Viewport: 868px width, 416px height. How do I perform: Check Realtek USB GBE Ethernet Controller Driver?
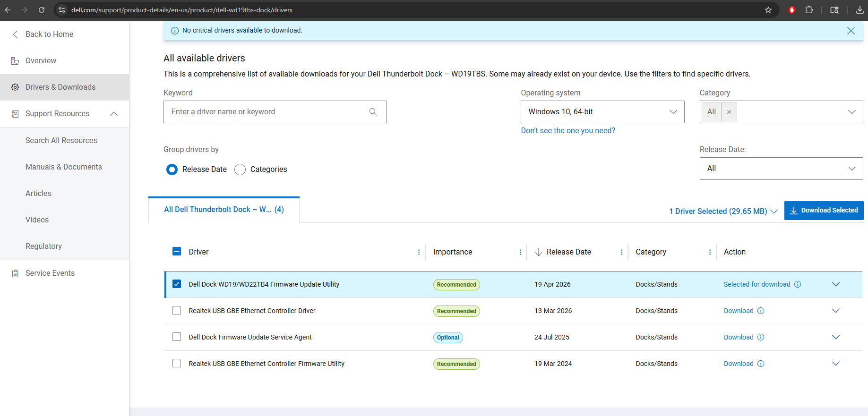(x=177, y=310)
